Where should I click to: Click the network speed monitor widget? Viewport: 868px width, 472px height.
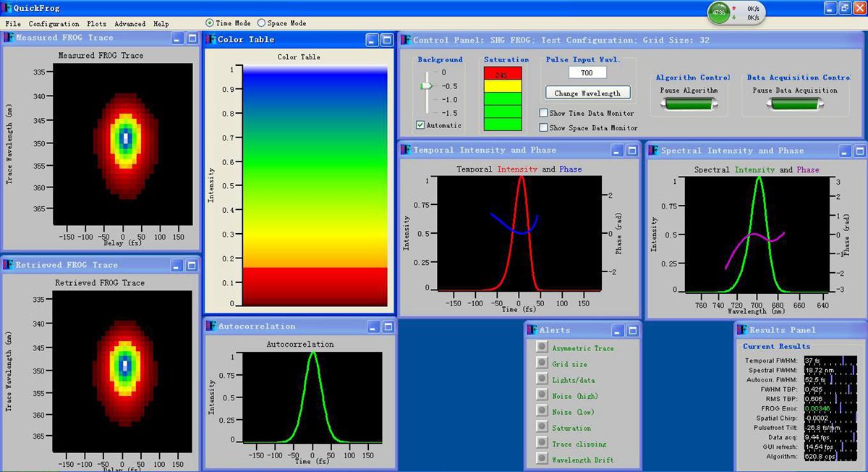point(735,12)
